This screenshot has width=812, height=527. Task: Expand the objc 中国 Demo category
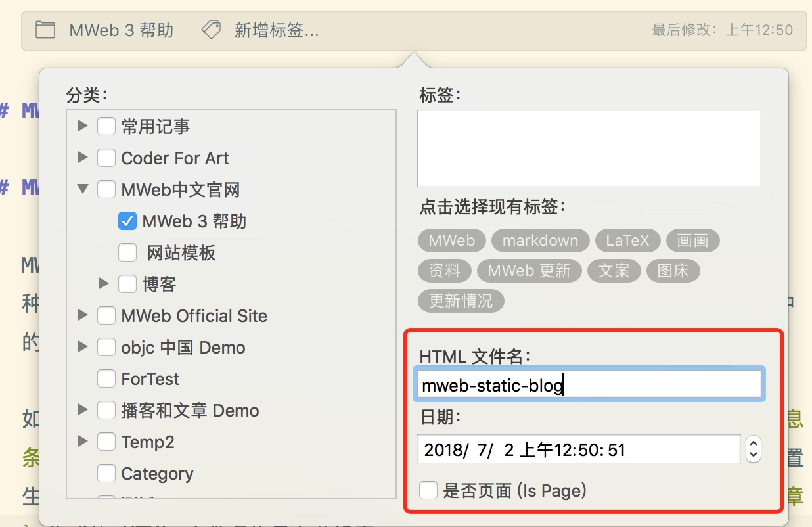[x=83, y=347]
